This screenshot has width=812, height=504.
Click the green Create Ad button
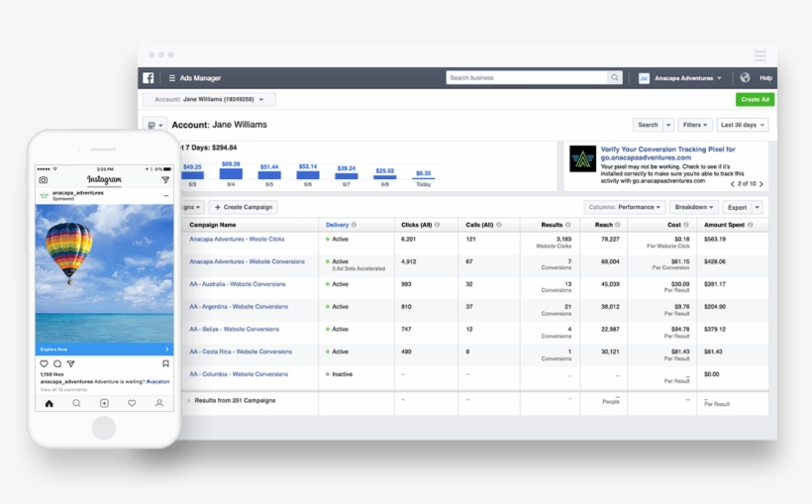tap(755, 99)
